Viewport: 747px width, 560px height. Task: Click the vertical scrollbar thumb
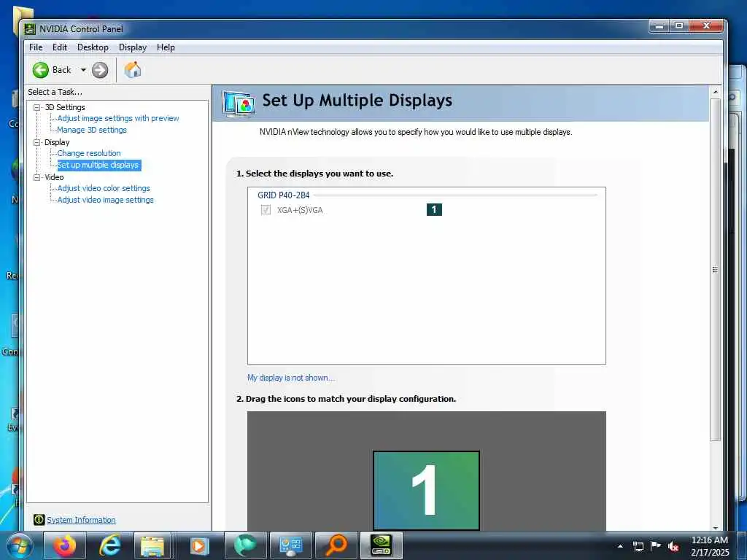(715, 270)
